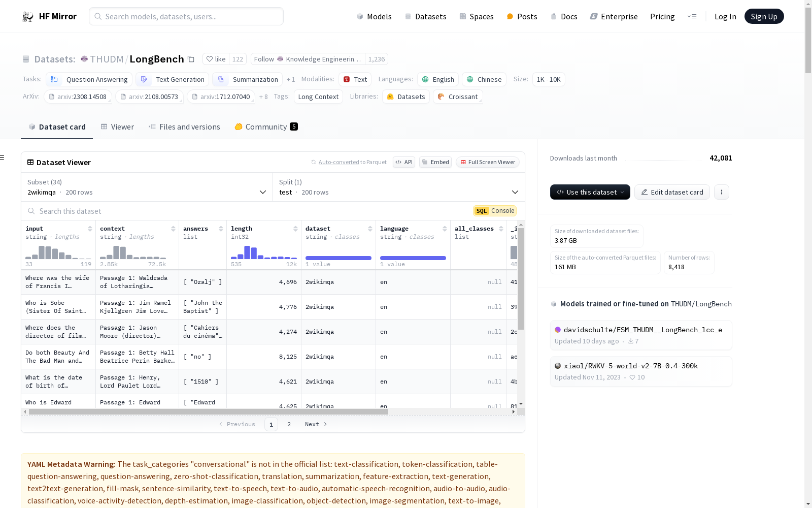Click the HF Mirror logo icon
Viewport: 812px width, 508px height.
pyautogui.click(x=28, y=16)
